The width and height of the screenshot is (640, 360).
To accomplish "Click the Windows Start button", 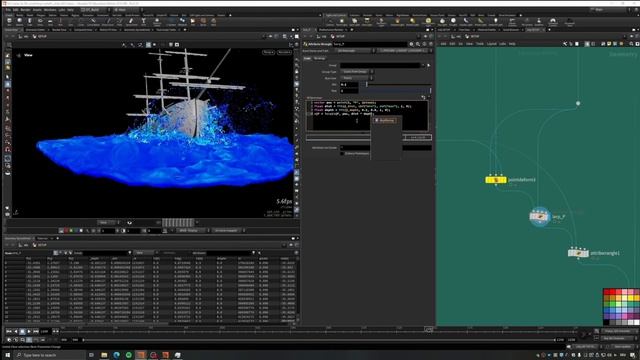I will tap(7, 355).
